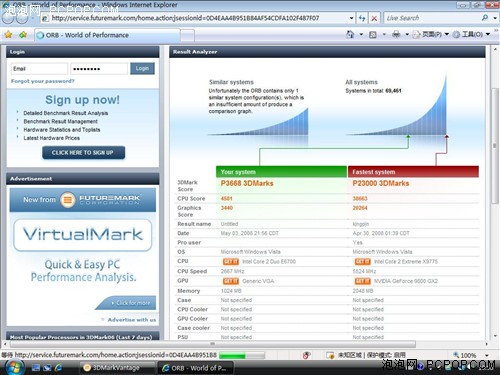Image resolution: width=500 pixels, height=375 pixels.
Task: Open a new blank browser tab
Action: pyautogui.click(x=187, y=35)
